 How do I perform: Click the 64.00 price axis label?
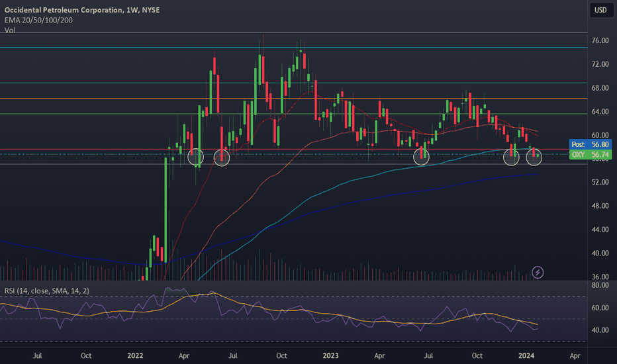click(600, 111)
